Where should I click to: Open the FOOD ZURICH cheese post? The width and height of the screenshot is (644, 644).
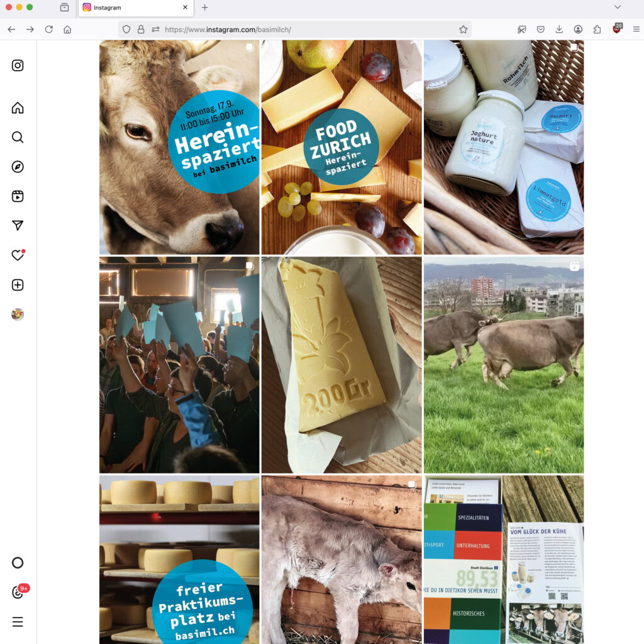pos(341,147)
